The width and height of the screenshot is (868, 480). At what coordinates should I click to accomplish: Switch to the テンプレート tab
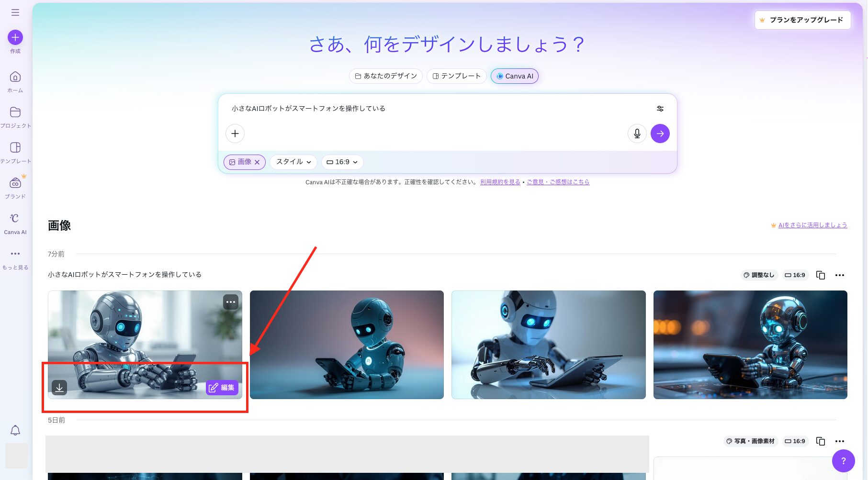[456, 76]
